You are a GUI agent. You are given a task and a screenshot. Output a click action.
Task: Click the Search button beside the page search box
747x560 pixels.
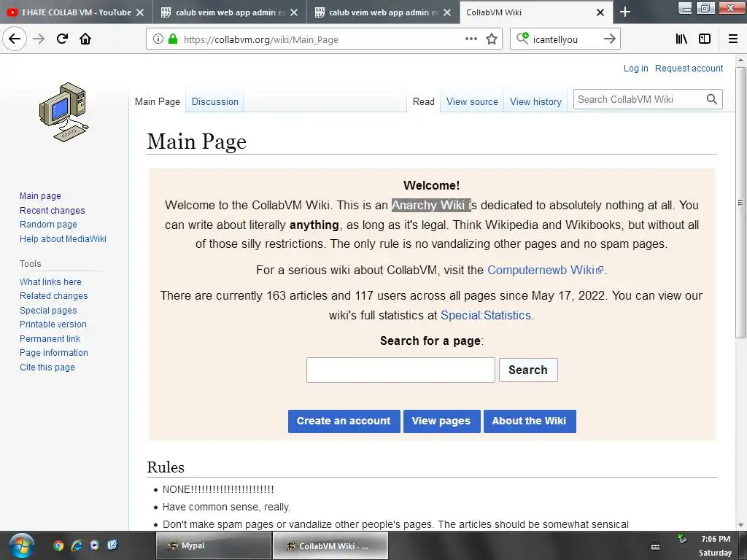coord(528,370)
